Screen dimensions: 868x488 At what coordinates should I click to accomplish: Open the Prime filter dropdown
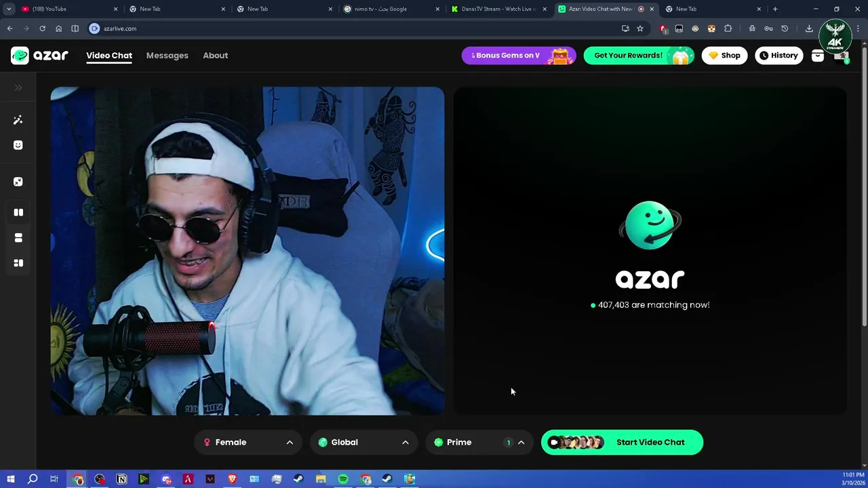click(x=479, y=443)
